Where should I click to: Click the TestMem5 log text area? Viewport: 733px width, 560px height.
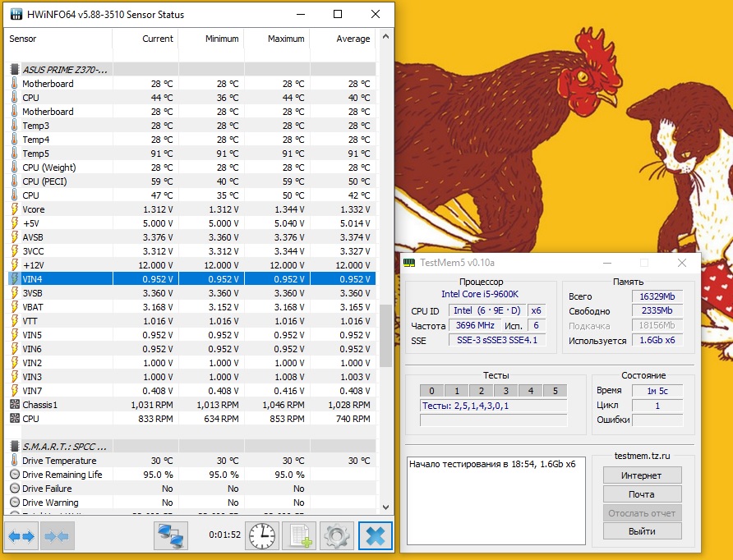pos(496,501)
